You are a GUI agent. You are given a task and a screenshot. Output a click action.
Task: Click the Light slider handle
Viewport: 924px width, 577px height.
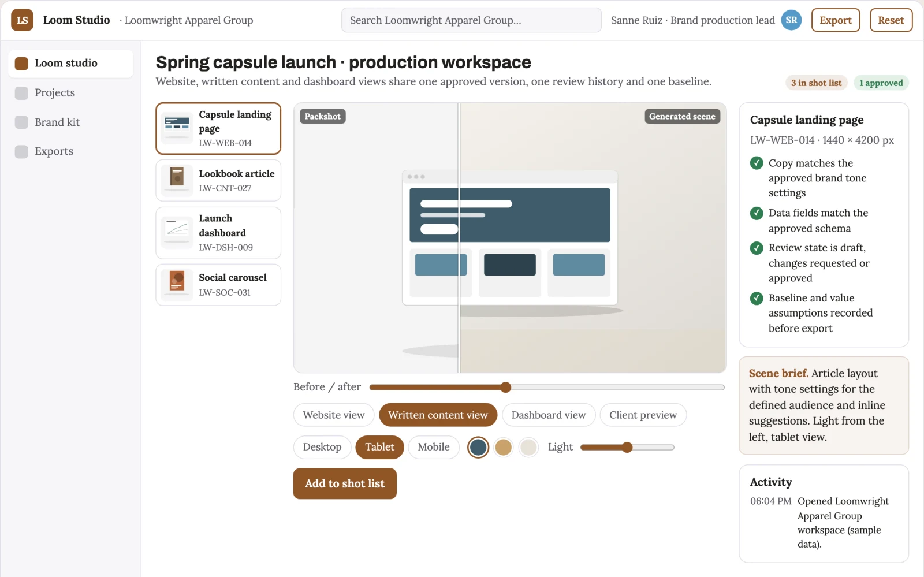point(627,448)
